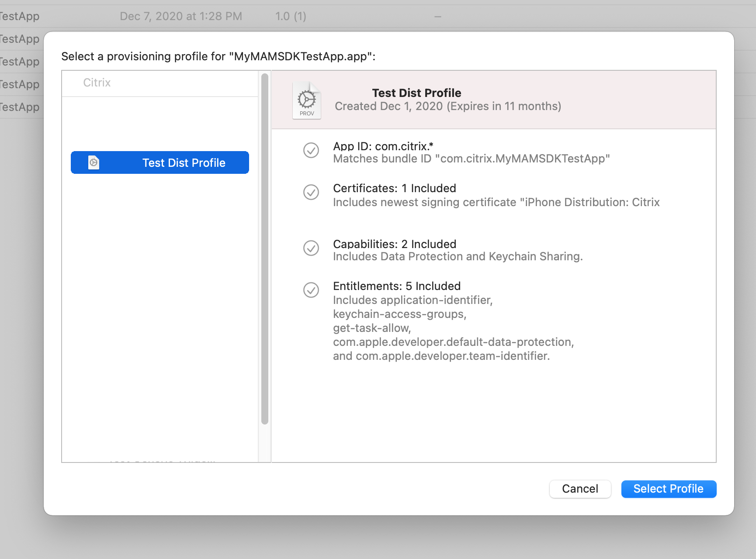Click the small profile icon in selected row

[x=94, y=162]
